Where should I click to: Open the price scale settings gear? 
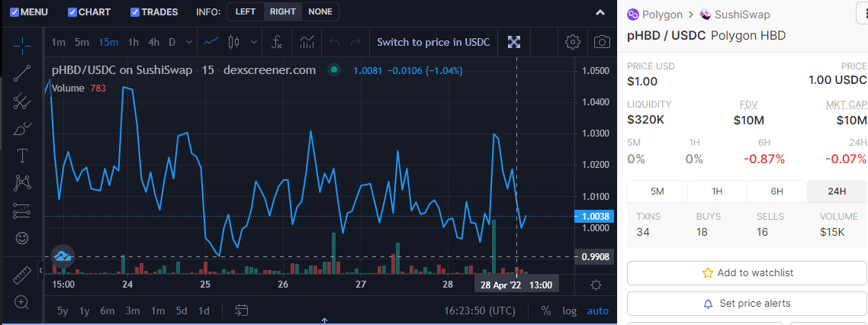(x=596, y=285)
